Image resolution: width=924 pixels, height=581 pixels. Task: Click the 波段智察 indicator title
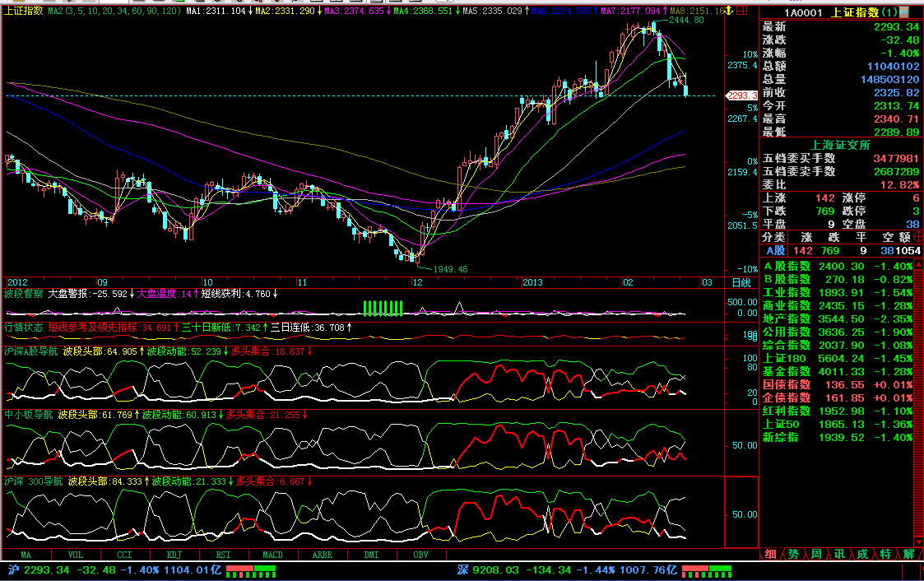click(23, 293)
